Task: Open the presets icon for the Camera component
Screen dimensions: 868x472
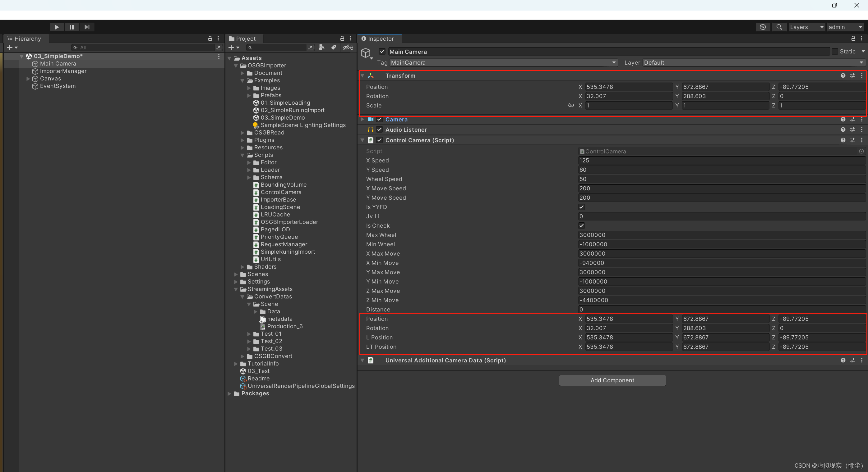Action: tap(853, 119)
